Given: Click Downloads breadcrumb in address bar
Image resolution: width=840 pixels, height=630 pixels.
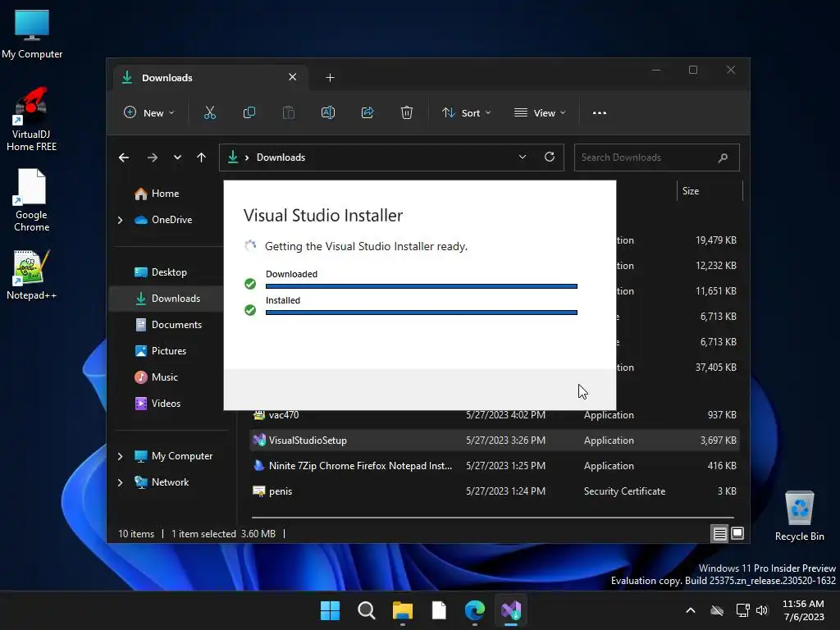Looking at the screenshot, I should tap(281, 157).
